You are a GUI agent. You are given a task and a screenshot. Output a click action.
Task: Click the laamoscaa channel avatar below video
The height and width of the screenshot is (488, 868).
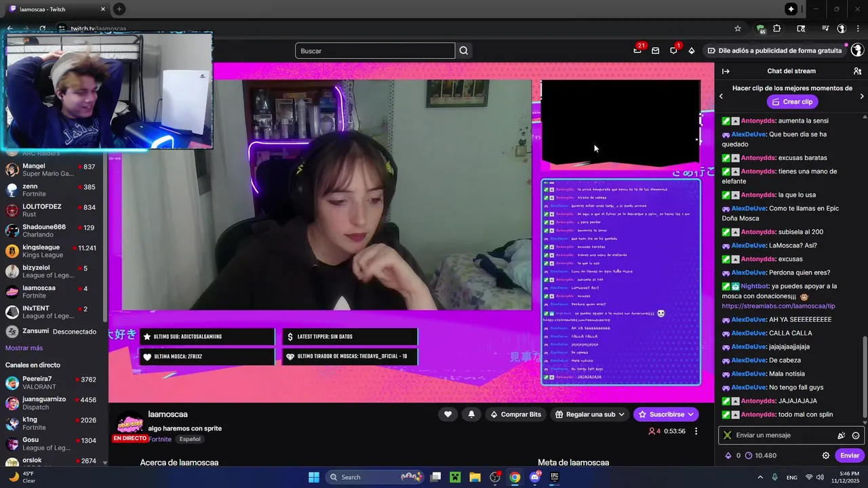click(x=130, y=424)
